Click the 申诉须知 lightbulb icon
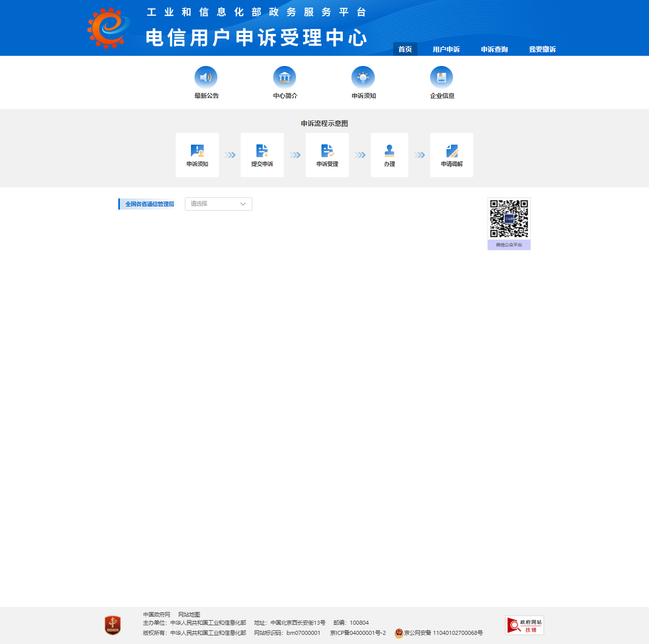Screen dimensions: 649x644 (363, 78)
